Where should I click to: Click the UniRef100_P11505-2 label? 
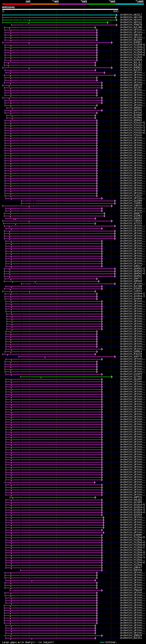pyautogui.click(x=132, y=48)
